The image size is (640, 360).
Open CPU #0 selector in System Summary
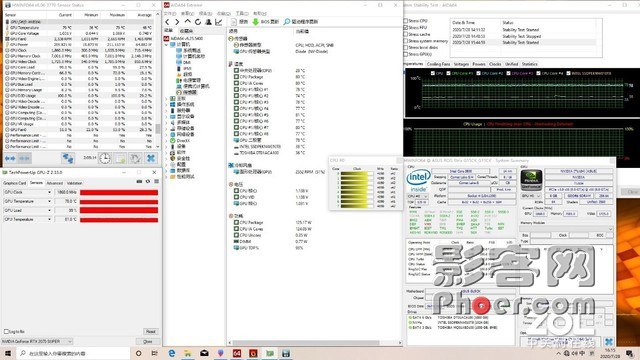point(417,196)
